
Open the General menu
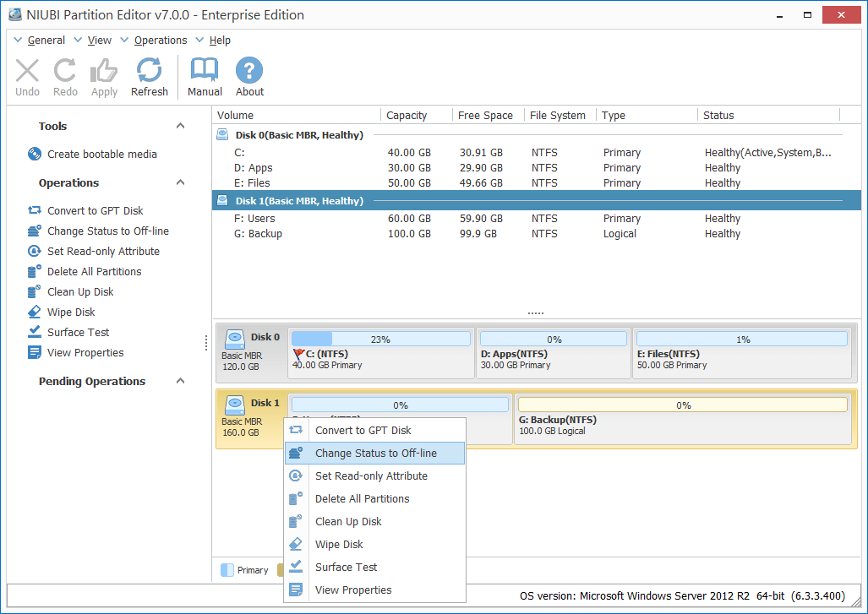(46, 40)
